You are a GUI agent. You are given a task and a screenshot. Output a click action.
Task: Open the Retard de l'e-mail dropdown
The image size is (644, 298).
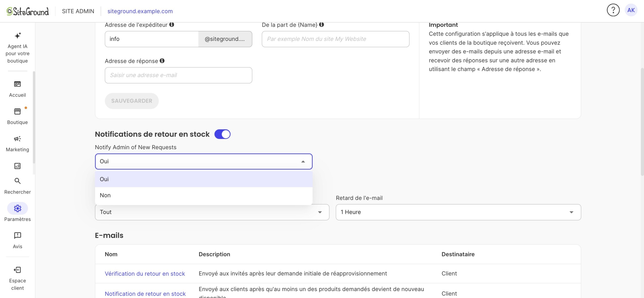[458, 212]
